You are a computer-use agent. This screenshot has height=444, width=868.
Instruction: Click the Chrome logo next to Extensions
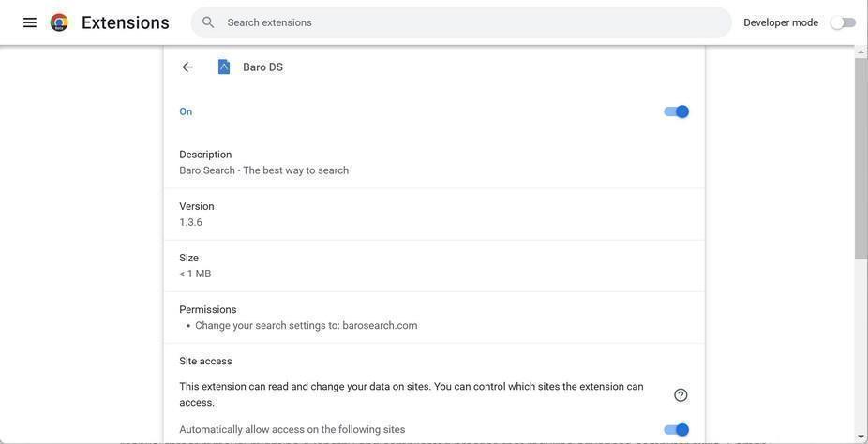click(59, 22)
